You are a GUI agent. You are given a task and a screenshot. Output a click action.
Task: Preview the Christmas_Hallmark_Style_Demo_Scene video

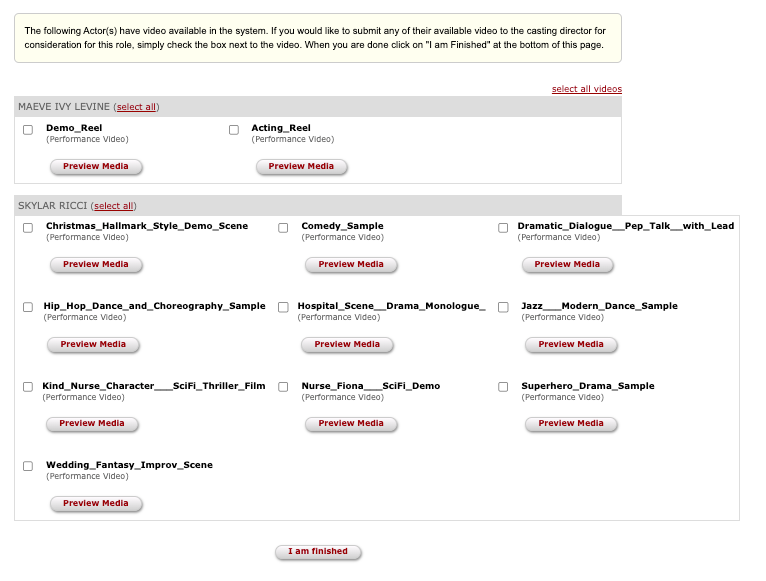[96, 264]
